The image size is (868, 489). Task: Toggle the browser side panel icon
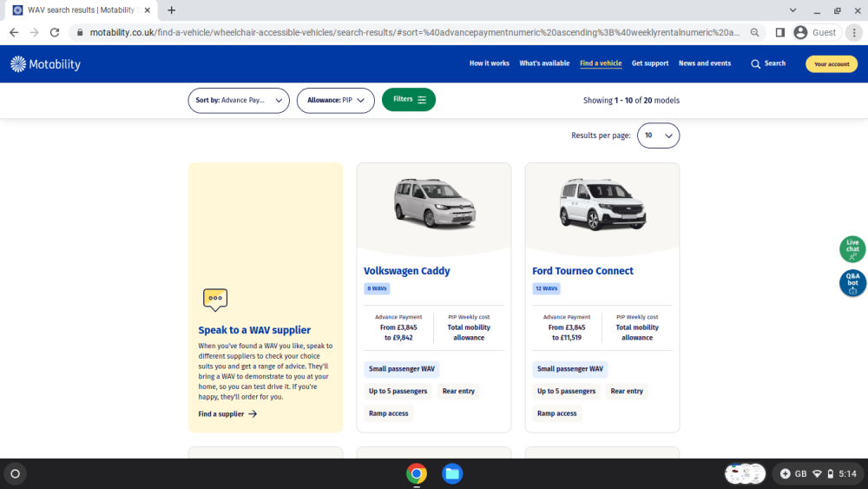pos(780,33)
